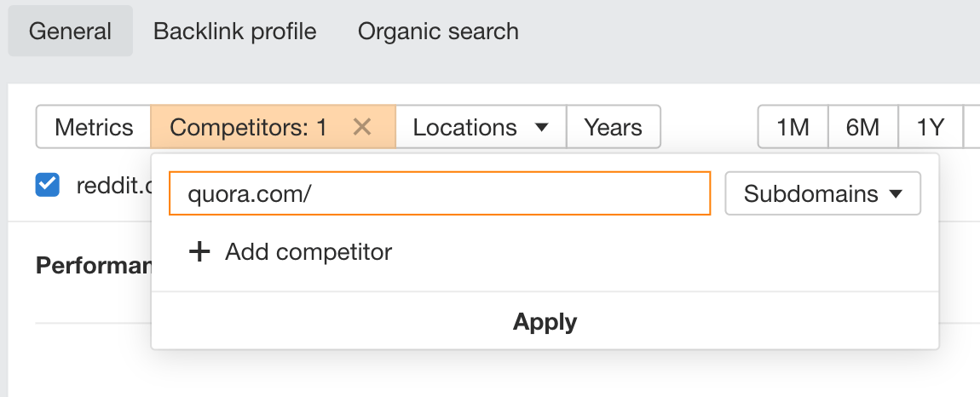Select the 1Y time range

931,127
